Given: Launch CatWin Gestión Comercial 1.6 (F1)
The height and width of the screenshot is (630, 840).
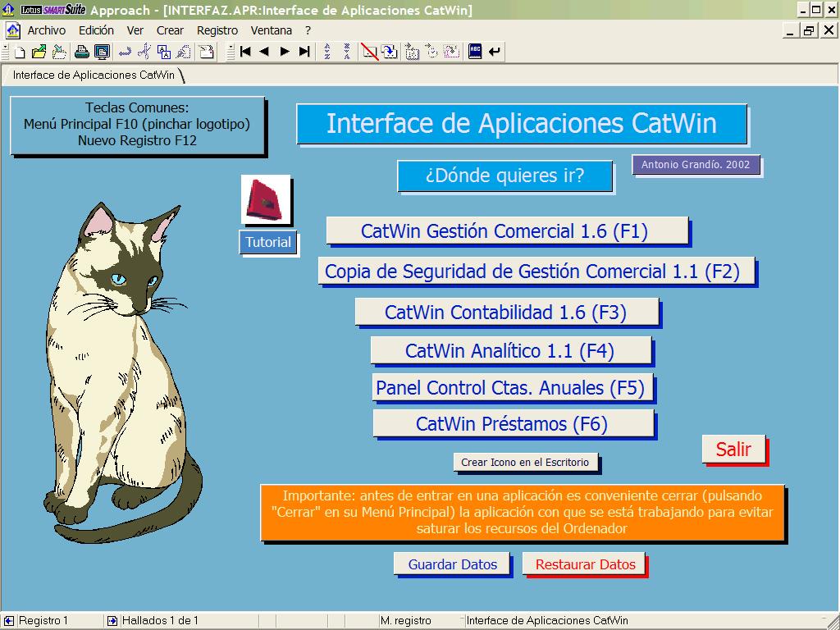Looking at the screenshot, I should pyautogui.click(x=506, y=231).
